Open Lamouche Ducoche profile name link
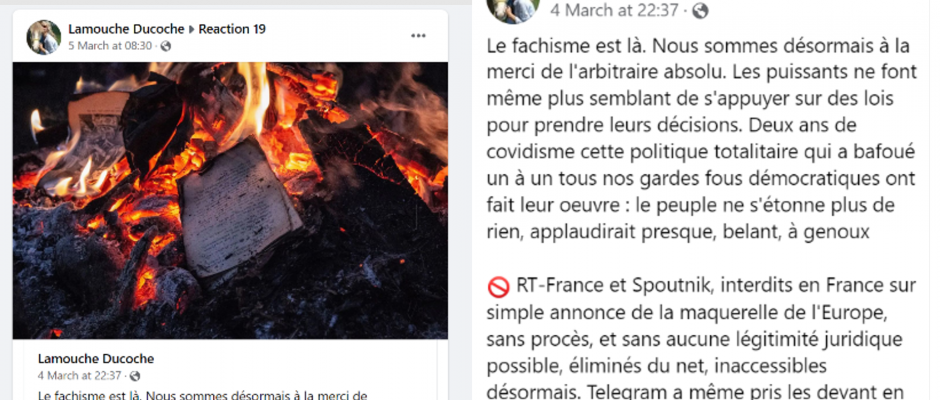This screenshot has height=400, width=940. tap(126, 29)
